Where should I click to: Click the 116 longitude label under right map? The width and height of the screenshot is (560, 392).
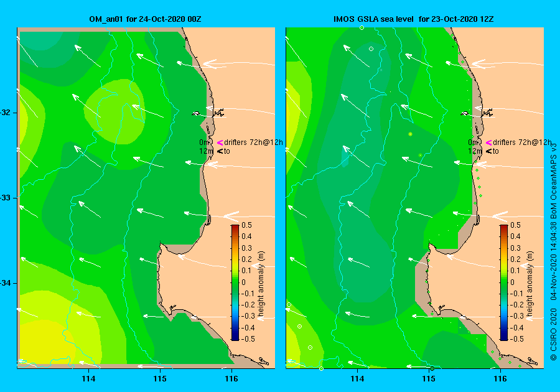click(500, 379)
